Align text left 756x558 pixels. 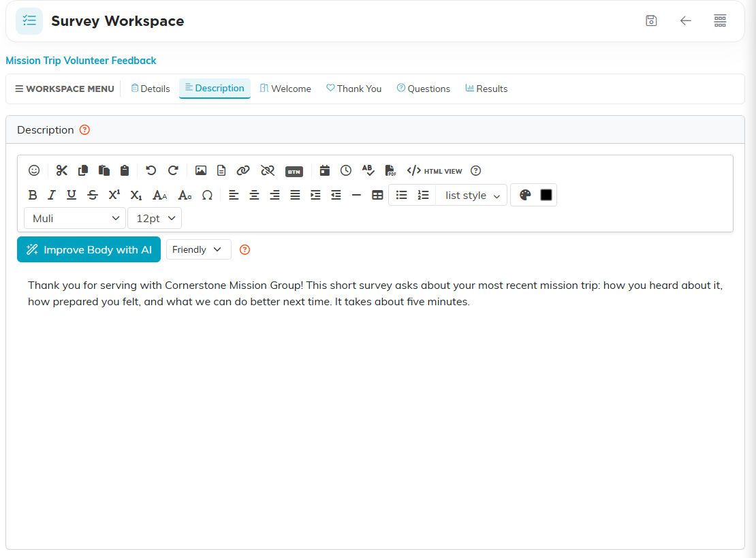(x=234, y=195)
